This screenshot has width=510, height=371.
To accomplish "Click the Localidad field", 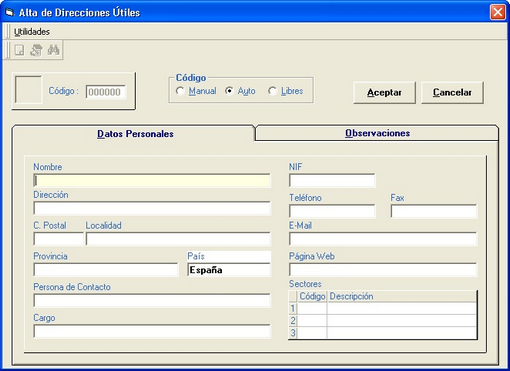I will (x=178, y=239).
